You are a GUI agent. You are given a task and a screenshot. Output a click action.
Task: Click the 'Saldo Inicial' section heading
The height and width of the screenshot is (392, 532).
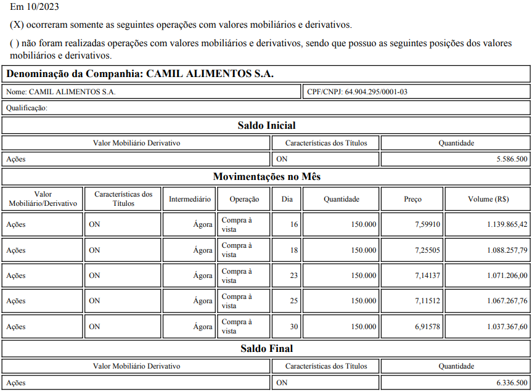coord(266,126)
